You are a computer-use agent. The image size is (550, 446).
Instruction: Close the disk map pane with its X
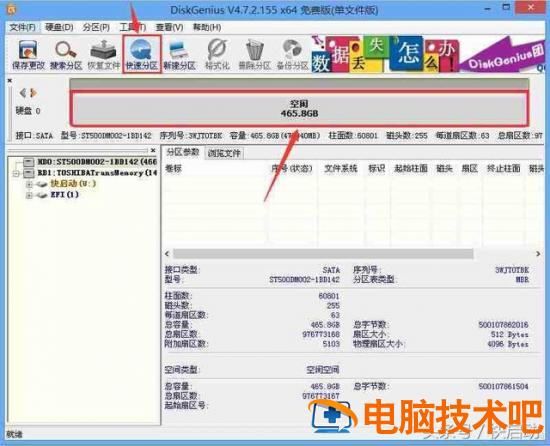(x=10, y=81)
